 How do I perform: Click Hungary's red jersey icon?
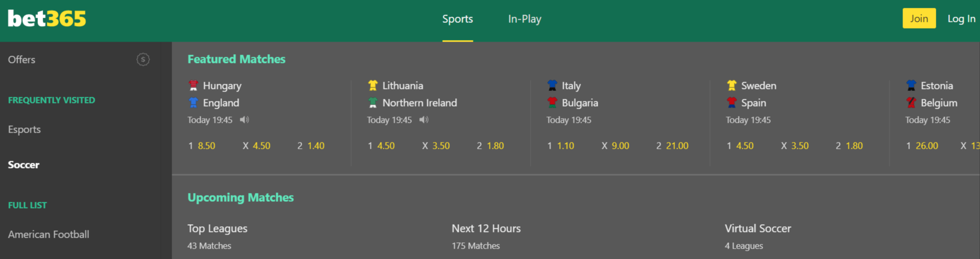coord(194,85)
